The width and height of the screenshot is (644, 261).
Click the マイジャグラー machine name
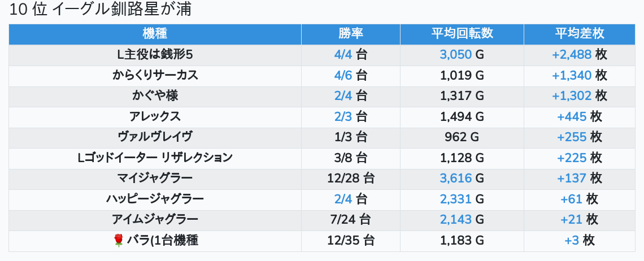(155, 179)
